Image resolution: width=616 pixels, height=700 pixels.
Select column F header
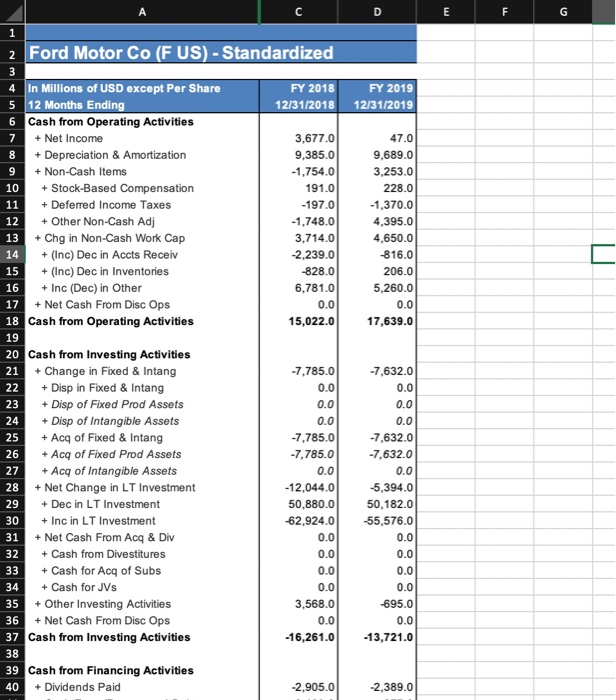click(x=504, y=12)
